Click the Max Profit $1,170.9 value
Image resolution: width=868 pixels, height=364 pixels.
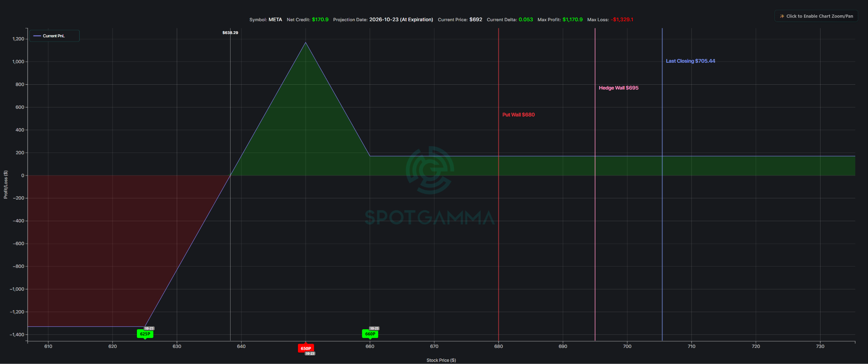coord(573,19)
